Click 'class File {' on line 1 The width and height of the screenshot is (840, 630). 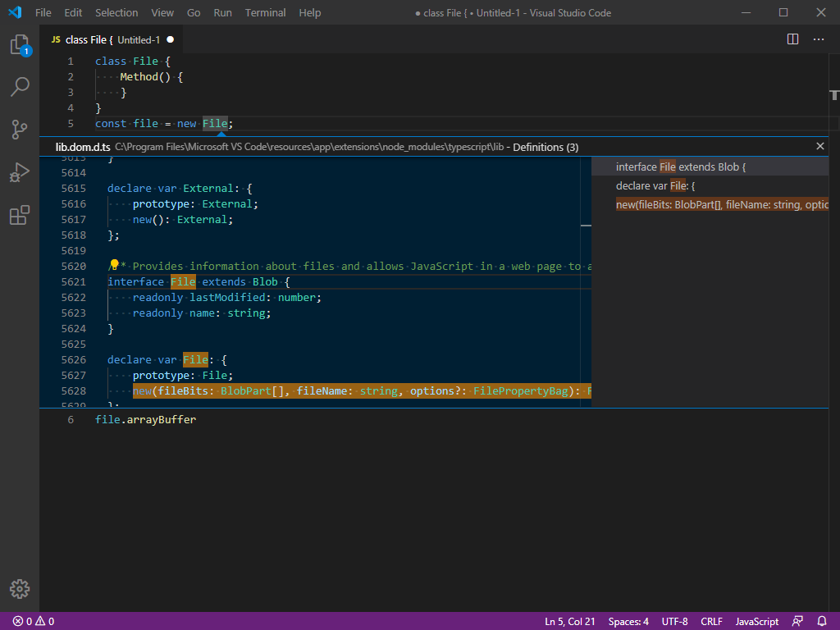click(x=133, y=62)
